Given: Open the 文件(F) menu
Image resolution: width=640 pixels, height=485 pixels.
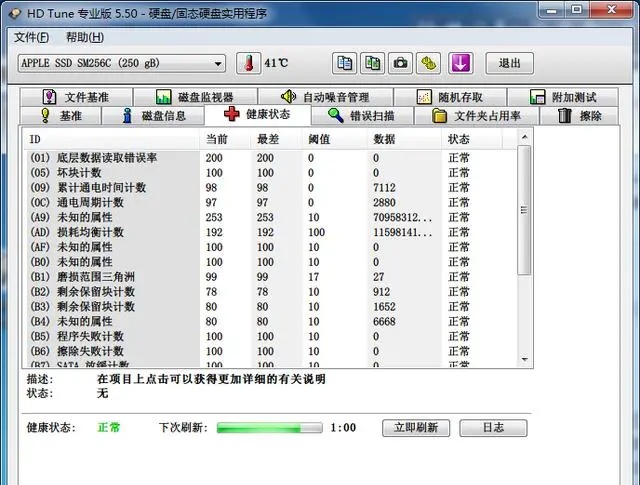Looking at the screenshot, I should tap(31, 38).
